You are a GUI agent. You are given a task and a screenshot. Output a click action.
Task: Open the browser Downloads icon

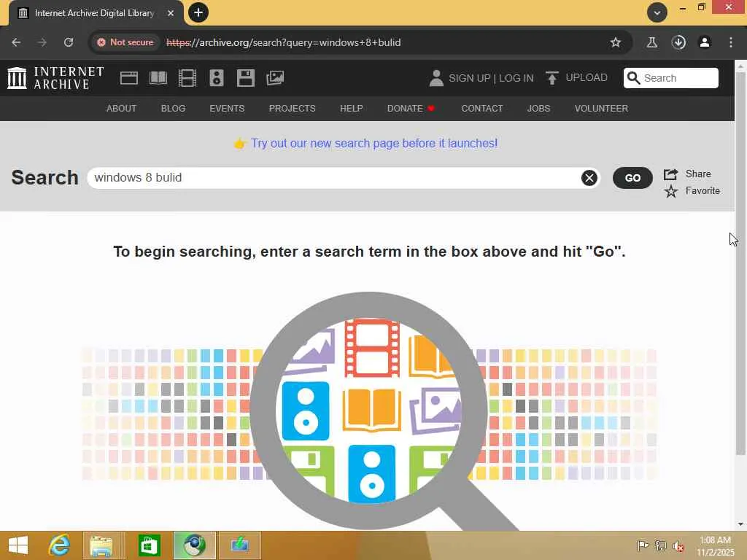[678, 42]
